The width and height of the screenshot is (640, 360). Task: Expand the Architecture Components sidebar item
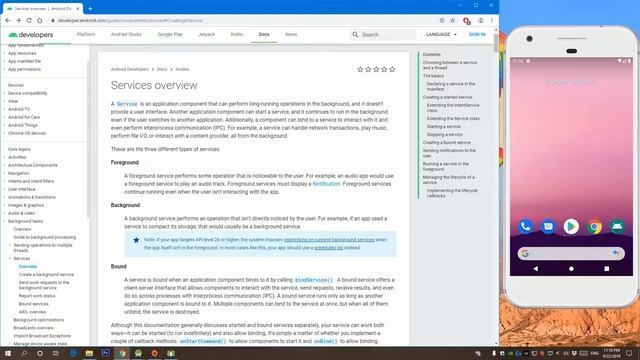pos(5,165)
